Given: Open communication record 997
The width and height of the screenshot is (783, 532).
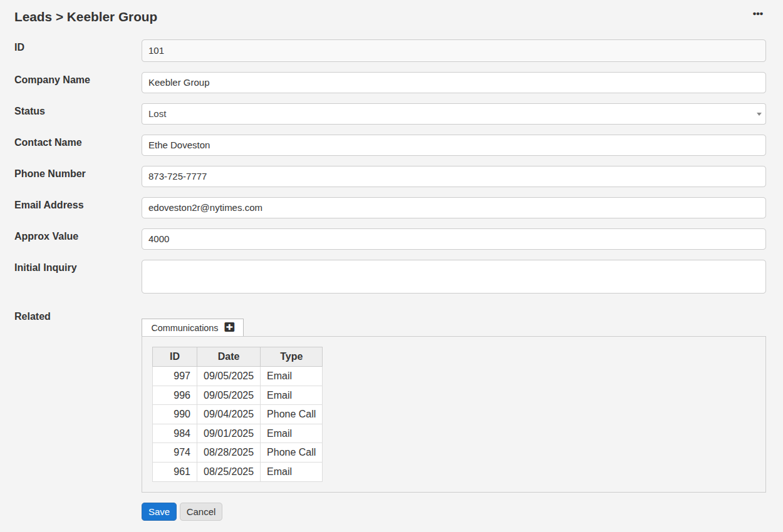Looking at the screenshot, I should [182, 376].
